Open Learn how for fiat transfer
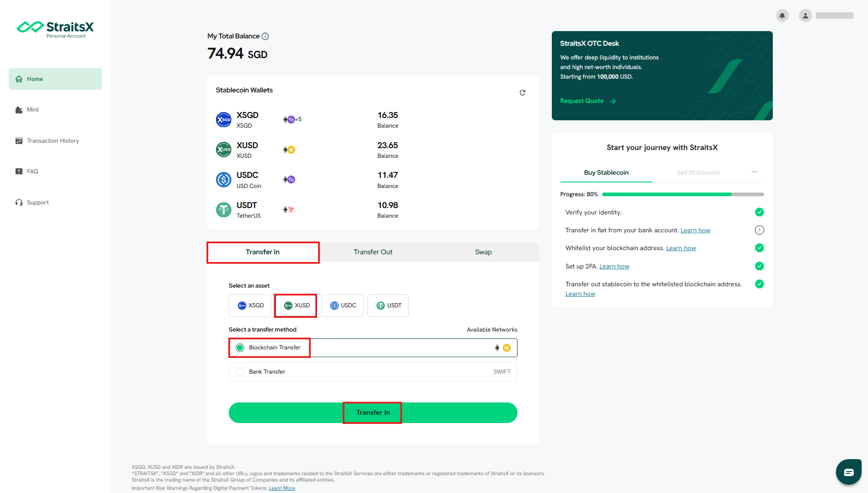This screenshot has height=493, width=868. coord(695,230)
